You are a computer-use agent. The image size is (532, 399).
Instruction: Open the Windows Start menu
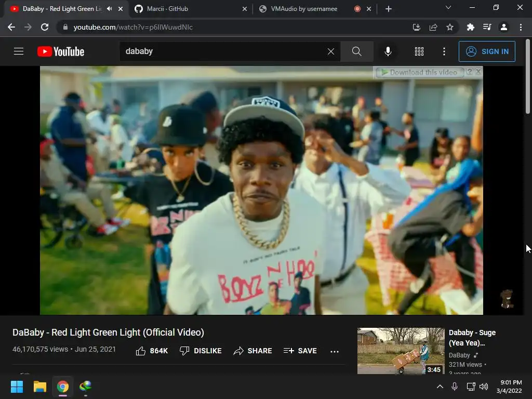(17, 387)
